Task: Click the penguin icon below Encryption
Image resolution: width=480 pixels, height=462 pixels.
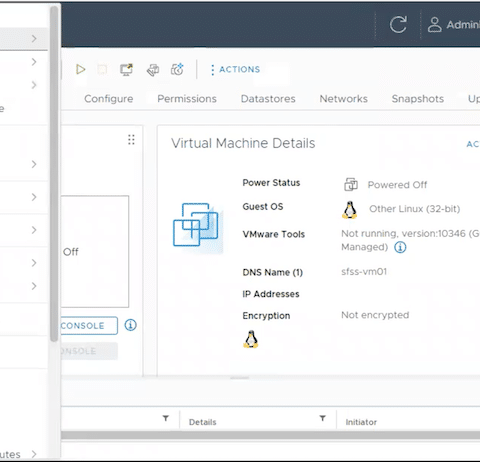Action: 251,339
